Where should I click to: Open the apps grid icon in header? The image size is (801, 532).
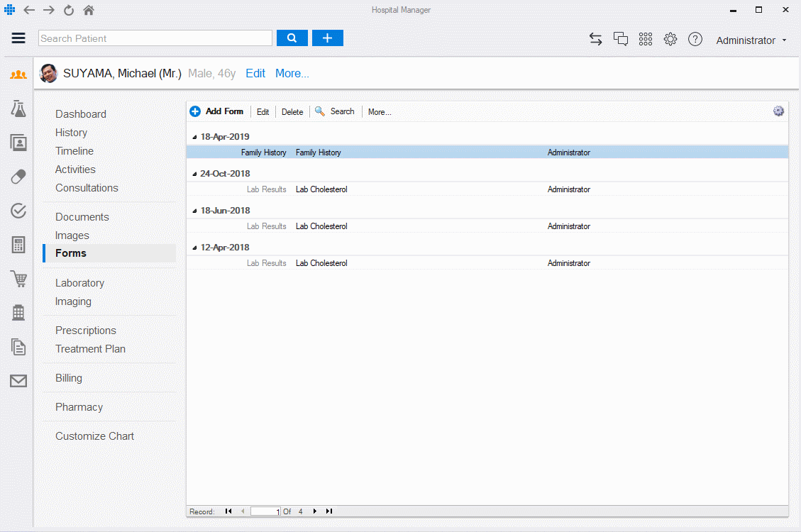pyautogui.click(x=645, y=40)
